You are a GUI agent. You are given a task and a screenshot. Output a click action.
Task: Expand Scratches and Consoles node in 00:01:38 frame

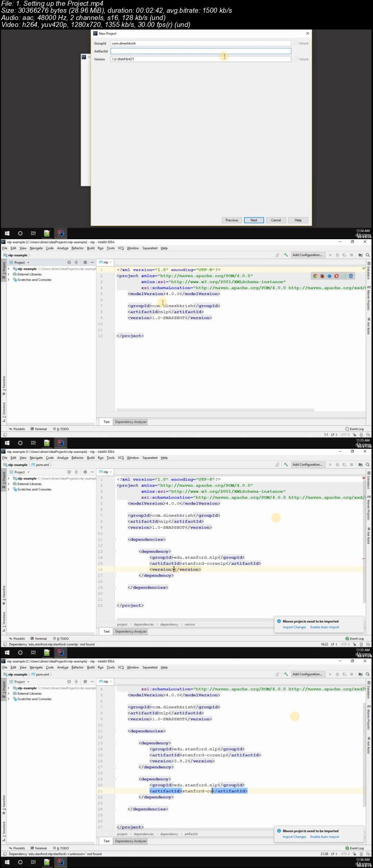click(8, 490)
